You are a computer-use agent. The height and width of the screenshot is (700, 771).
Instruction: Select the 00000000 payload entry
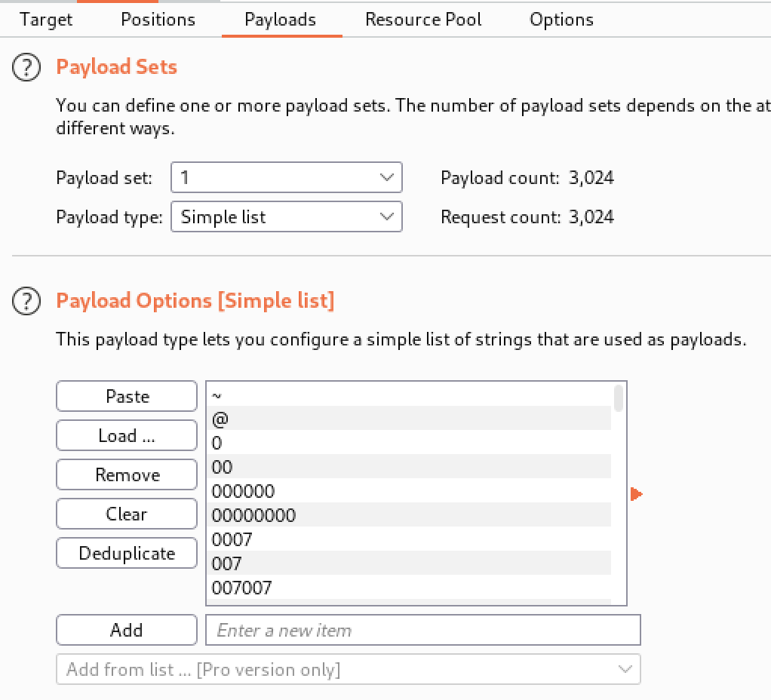(x=409, y=515)
